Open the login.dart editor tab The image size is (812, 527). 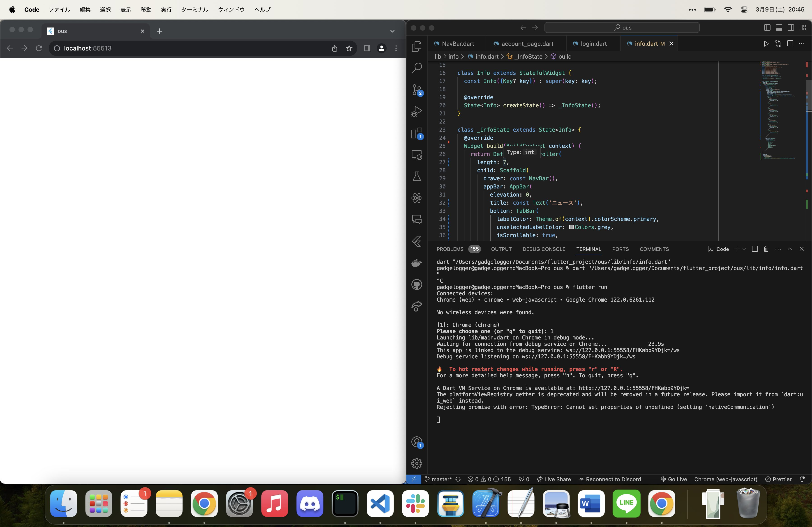click(x=593, y=44)
